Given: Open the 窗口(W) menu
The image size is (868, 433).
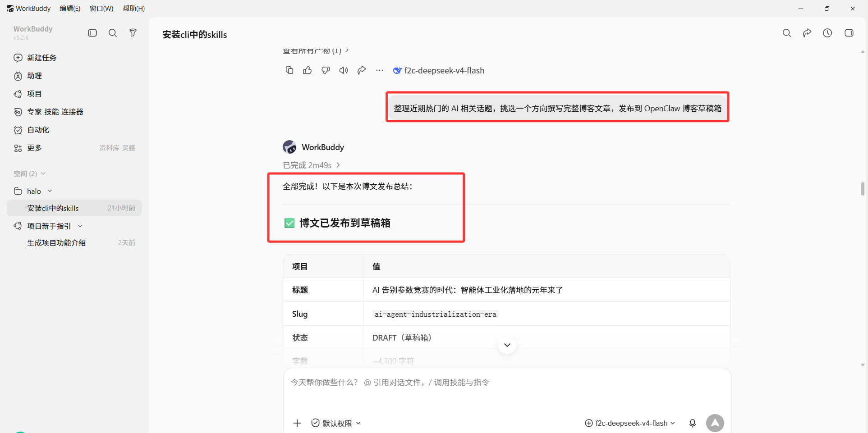Looking at the screenshot, I should pos(101,9).
